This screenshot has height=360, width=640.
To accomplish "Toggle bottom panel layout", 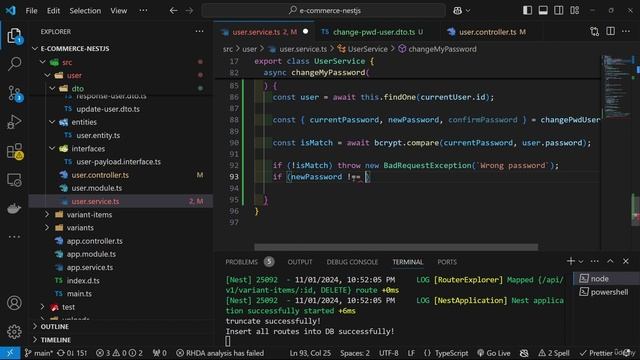I will [x=543, y=11].
